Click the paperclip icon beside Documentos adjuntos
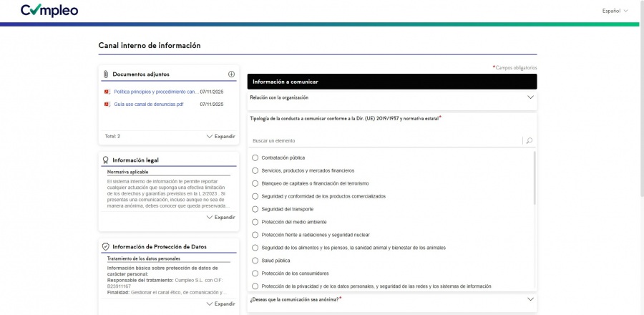Viewport: 644px width, 315px height. (106, 74)
